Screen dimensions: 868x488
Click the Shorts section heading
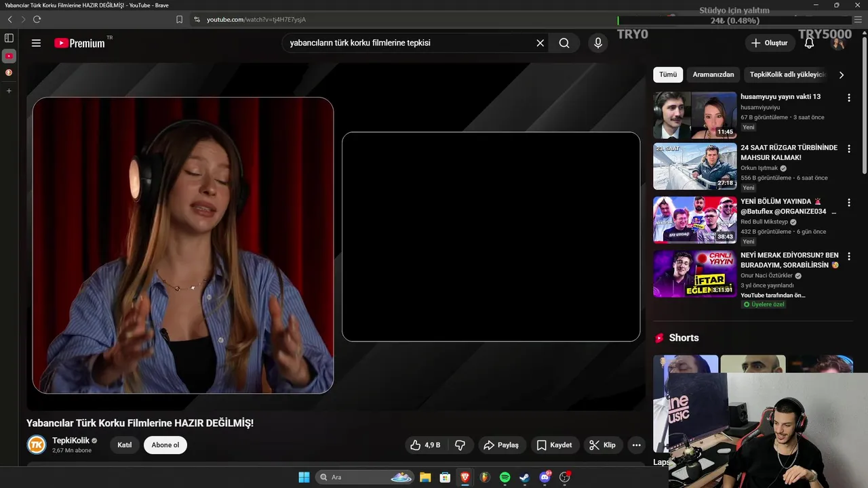(x=684, y=338)
